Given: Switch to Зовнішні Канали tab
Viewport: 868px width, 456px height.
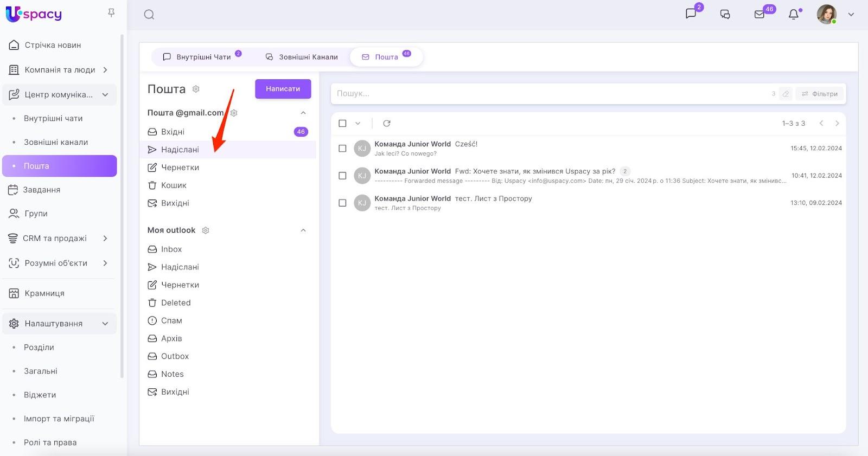Looking at the screenshot, I should pos(302,57).
